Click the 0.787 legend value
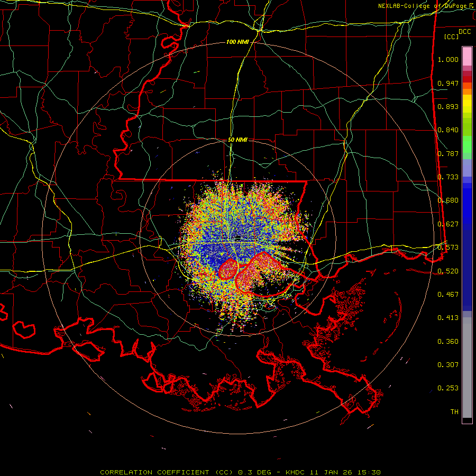Screen dimensions: 476x476 tap(448, 153)
